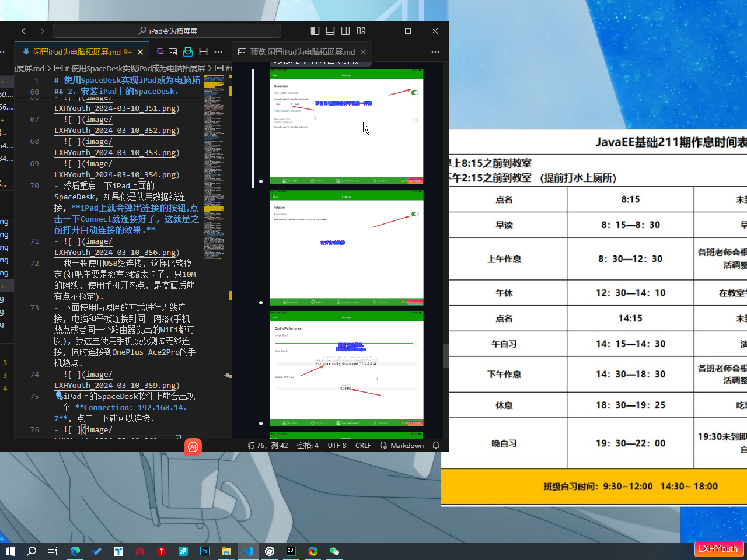747x560 pixels.
Task: Click the navigate back arrow in VS Code
Action: [x=25, y=31]
